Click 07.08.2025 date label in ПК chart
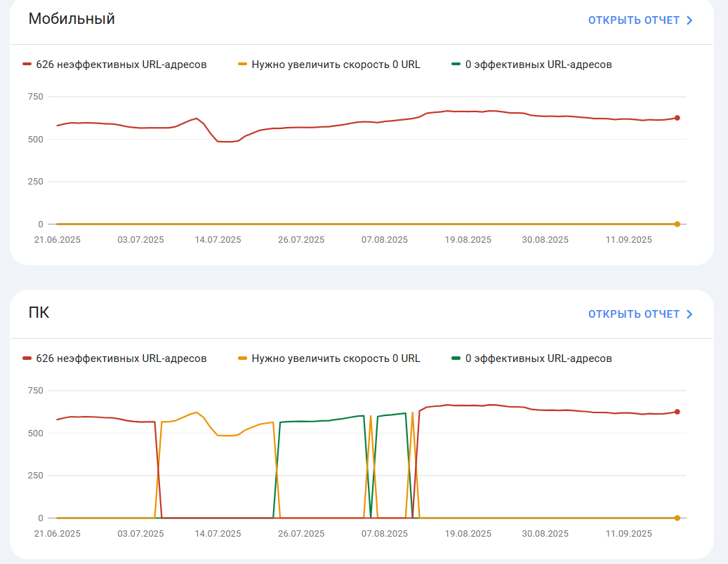Screen dimensions: 728x564 pos(385,534)
